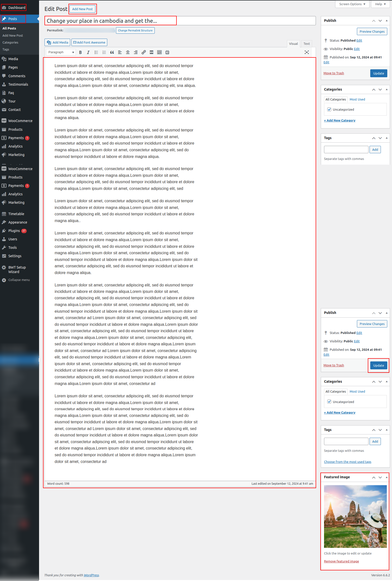Open the Paragraph format dropdown
This screenshot has height=581, width=392.
point(61,52)
